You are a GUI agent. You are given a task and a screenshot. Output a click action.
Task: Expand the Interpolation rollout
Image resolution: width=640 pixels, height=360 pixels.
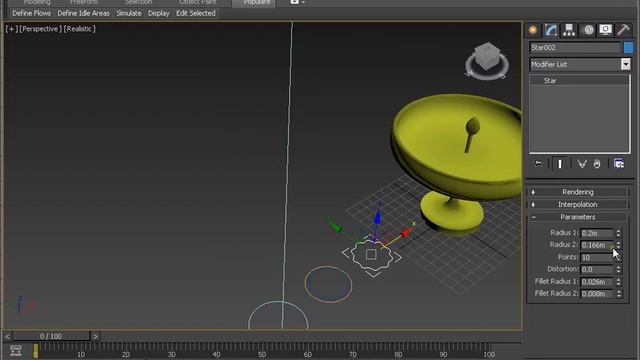pos(578,204)
